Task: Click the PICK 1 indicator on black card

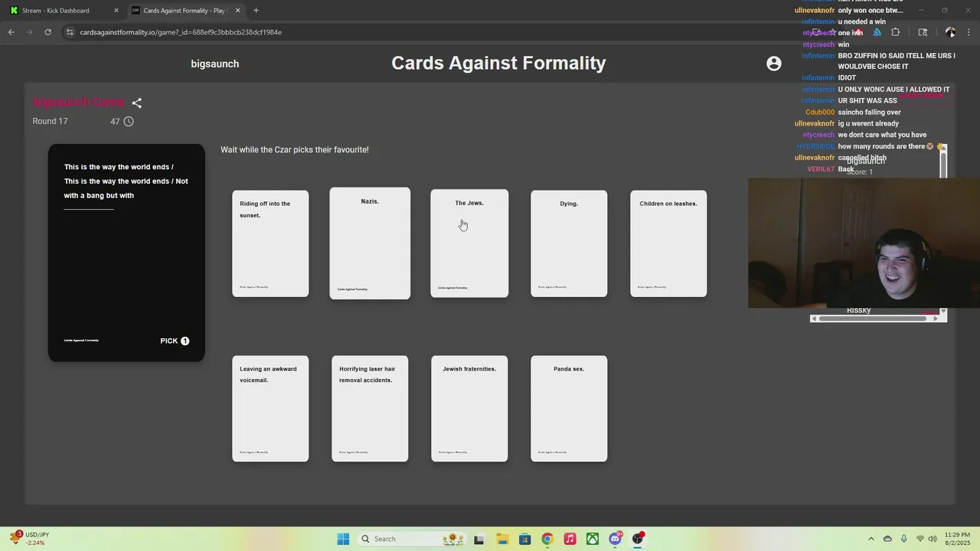Action: point(175,341)
